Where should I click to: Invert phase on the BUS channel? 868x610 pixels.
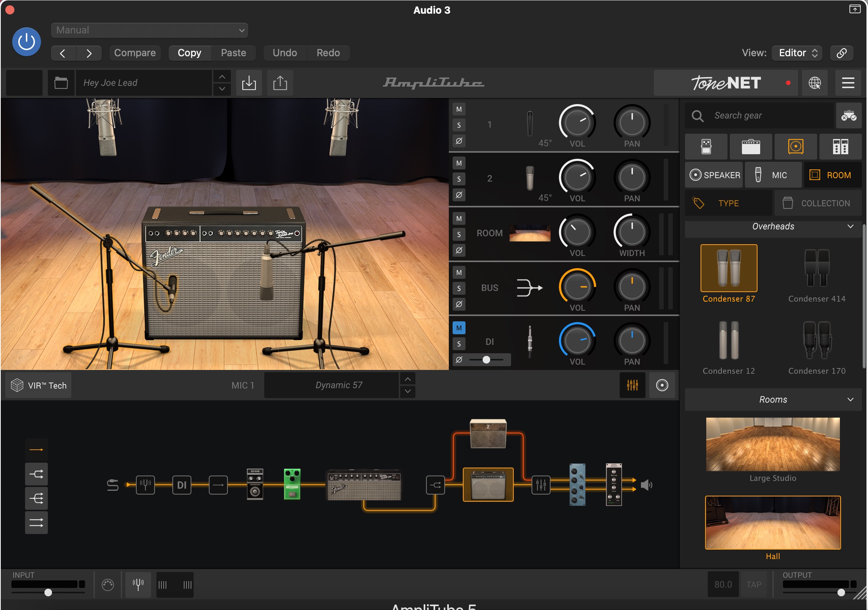click(459, 304)
